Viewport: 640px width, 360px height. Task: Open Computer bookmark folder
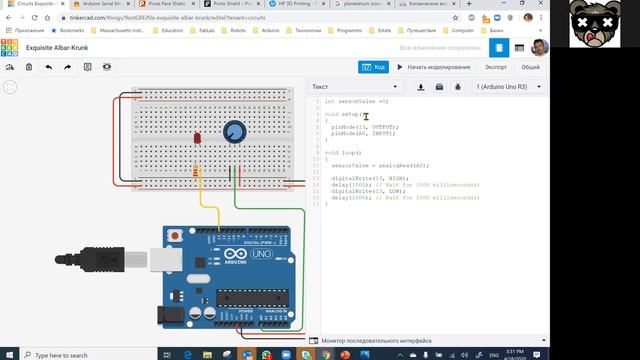tap(459, 31)
